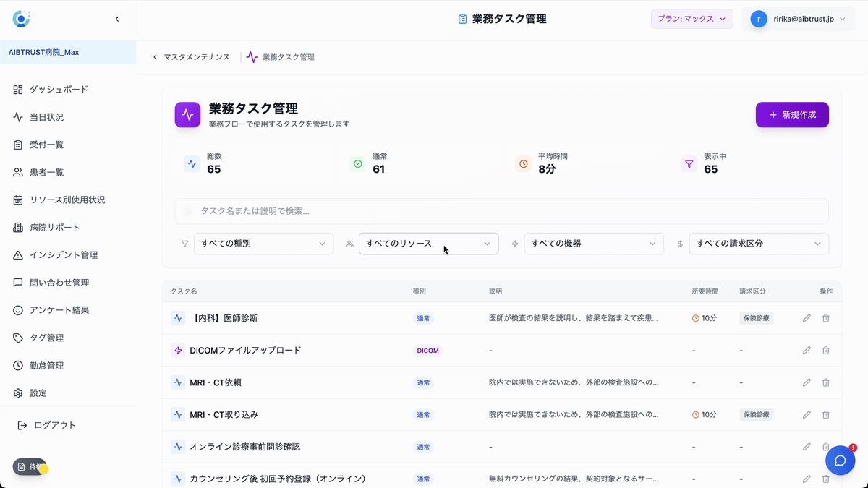Open the すべての請求区分 dropdown
The height and width of the screenshot is (488, 868).
click(759, 244)
